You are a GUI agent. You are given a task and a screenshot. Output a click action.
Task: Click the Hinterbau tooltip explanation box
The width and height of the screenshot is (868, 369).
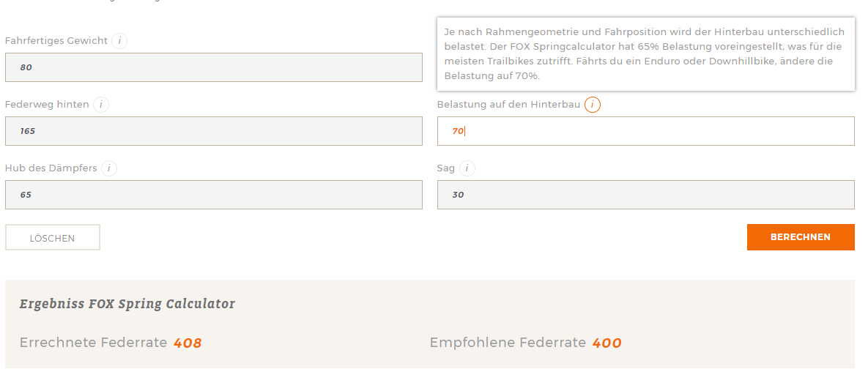click(x=645, y=54)
